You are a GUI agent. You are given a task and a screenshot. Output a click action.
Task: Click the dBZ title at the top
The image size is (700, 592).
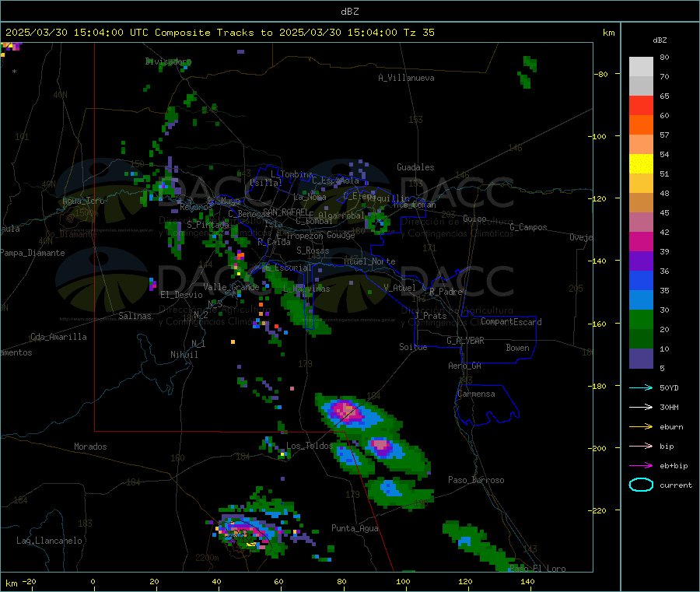pyautogui.click(x=349, y=11)
